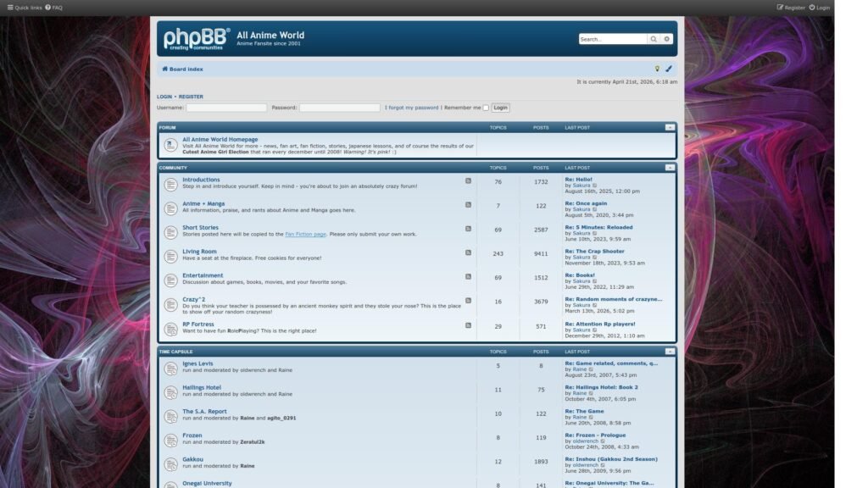
Task: Collapse the Community category section
Action: (x=670, y=168)
